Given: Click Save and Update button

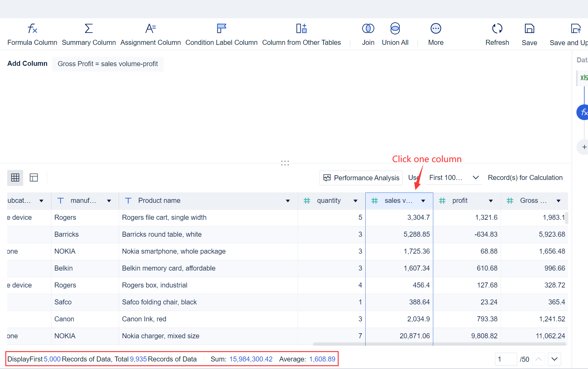Looking at the screenshot, I should point(569,34).
